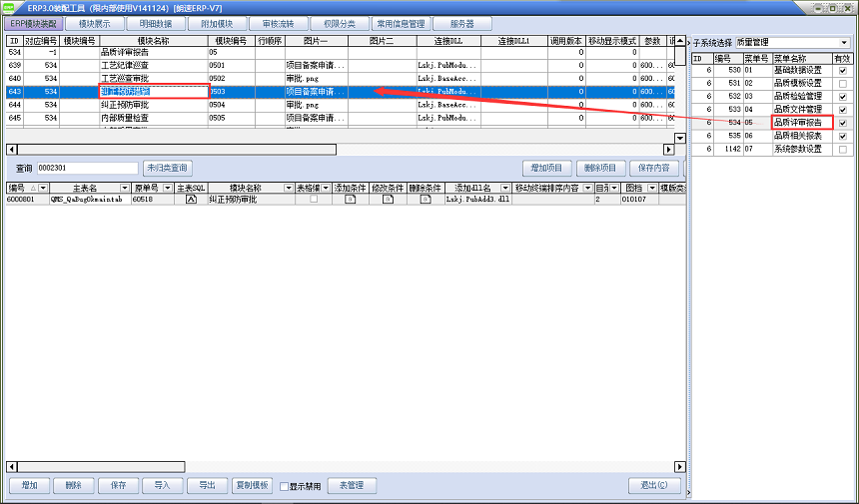Click the 查询 input field
This screenshot has width=859, height=504.
[x=87, y=168]
